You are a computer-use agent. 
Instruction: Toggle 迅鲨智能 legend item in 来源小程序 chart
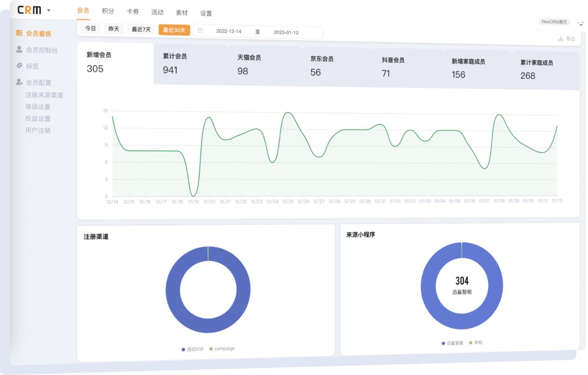pos(452,343)
